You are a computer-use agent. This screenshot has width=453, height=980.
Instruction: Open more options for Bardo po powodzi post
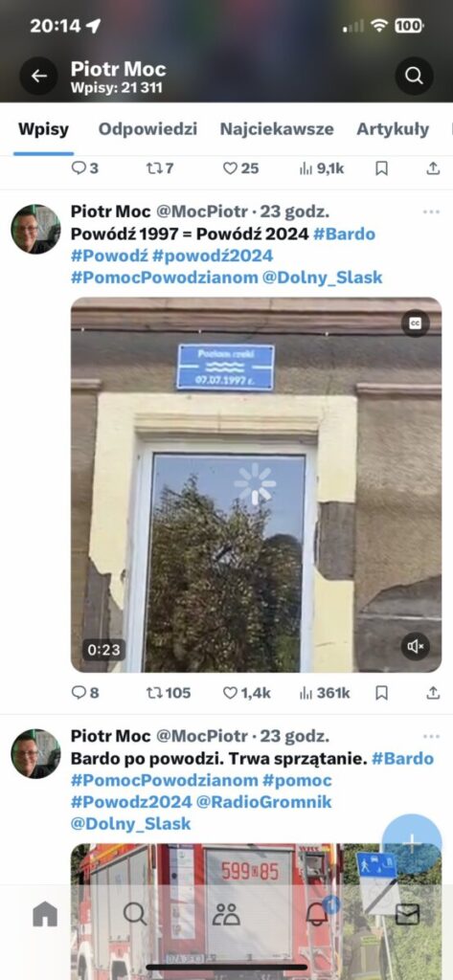431,736
